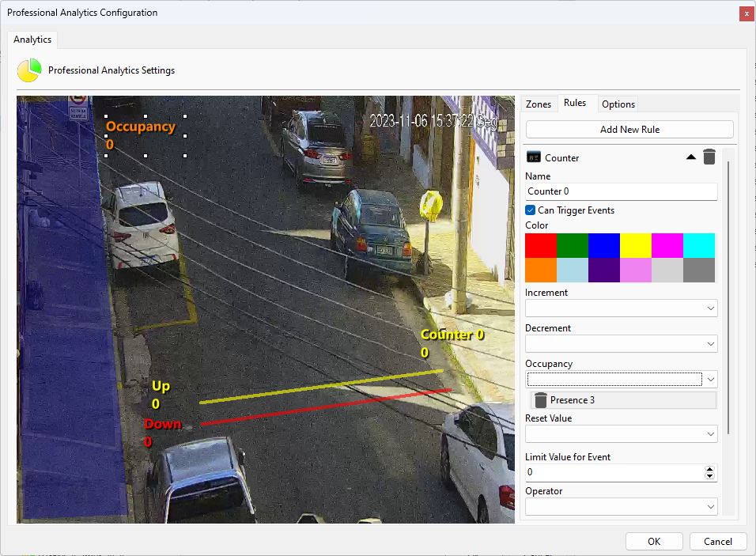Click the rules panel vertical scrollbar
Viewport: 756px width, 556px height.
(728, 297)
